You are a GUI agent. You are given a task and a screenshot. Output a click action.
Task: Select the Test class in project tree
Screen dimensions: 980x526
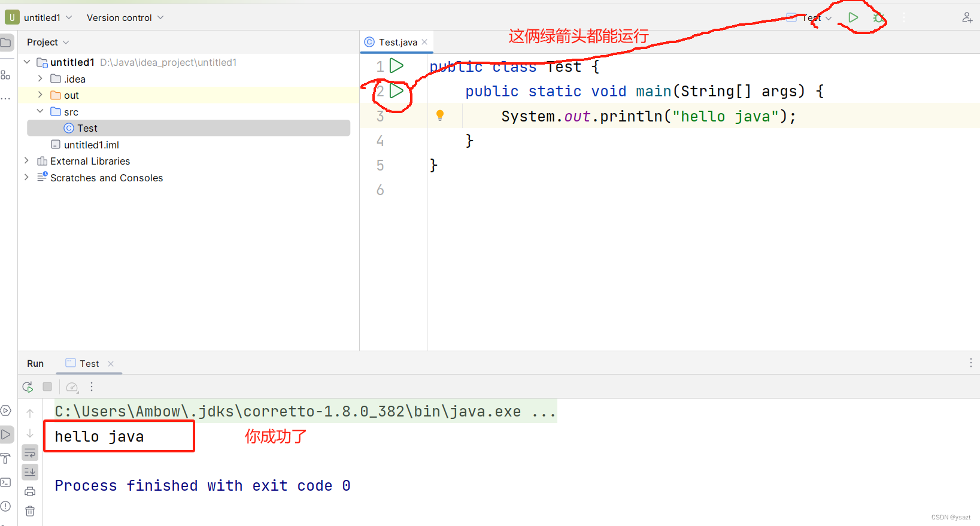coord(189,128)
